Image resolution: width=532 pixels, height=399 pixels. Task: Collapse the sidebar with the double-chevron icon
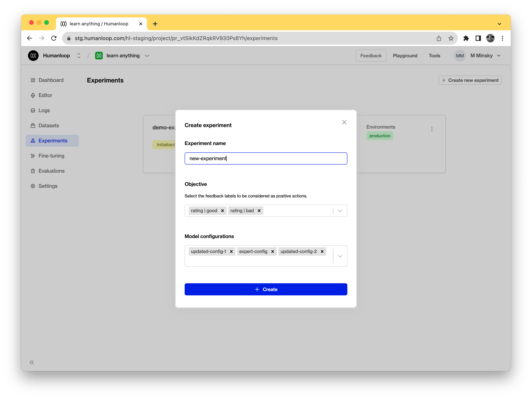[x=32, y=362]
